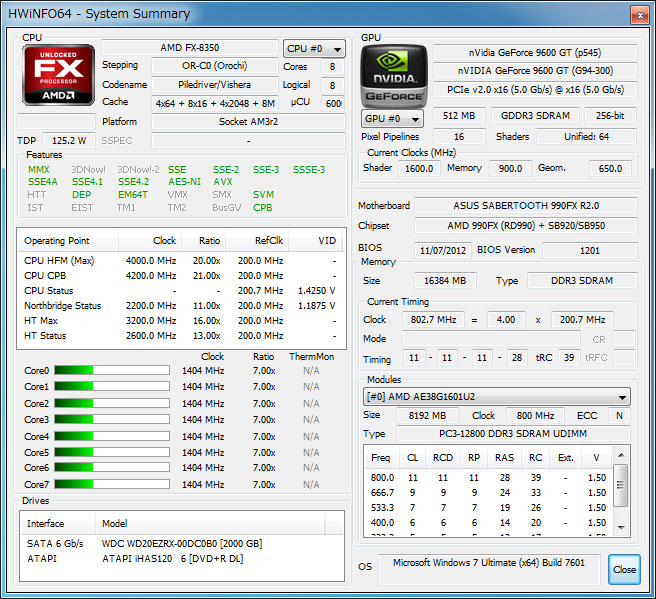Image resolution: width=656 pixels, height=599 pixels.
Task: Click the 16384 MB memory size field
Action: tap(445, 281)
